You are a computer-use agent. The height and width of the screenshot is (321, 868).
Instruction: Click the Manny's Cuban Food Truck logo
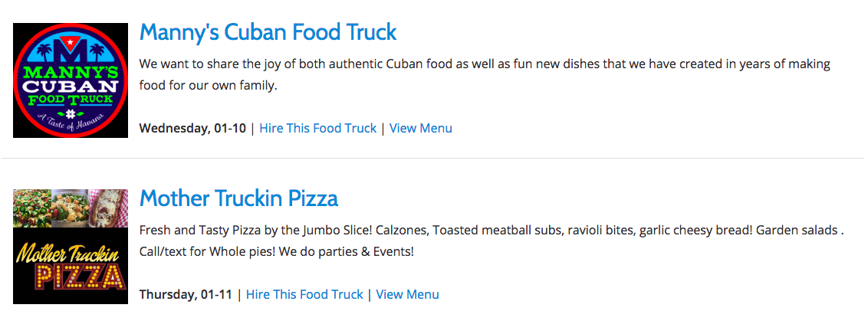(71, 80)
